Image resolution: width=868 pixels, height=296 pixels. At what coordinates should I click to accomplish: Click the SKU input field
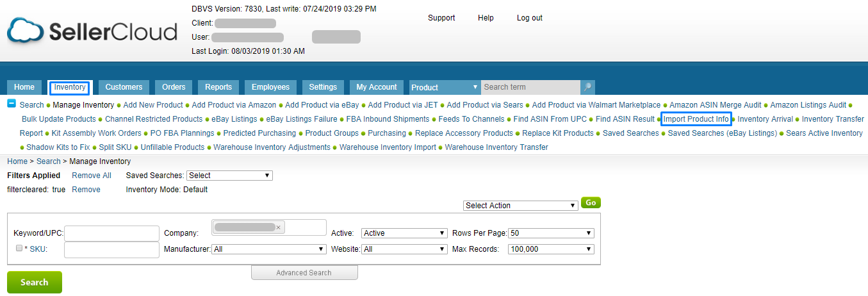tap(111, 250)
